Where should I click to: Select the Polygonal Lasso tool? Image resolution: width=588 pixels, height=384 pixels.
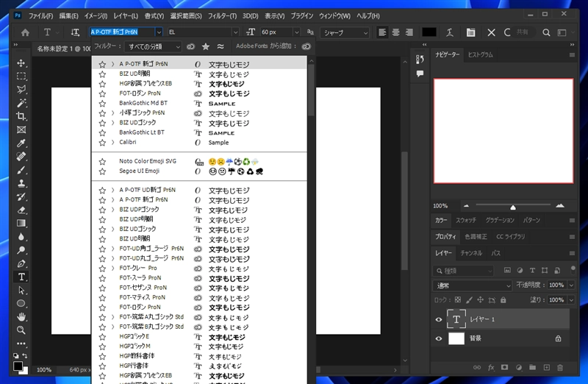coord(21,89)
